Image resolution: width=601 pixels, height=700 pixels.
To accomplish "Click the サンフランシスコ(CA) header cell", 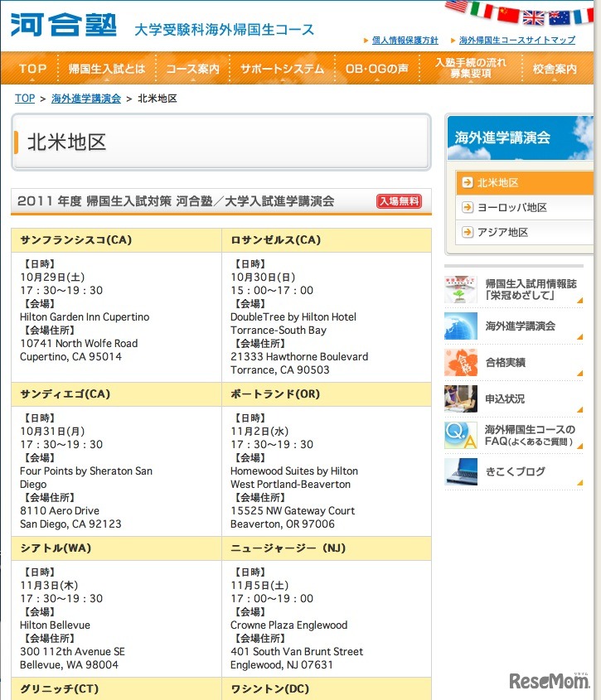I will point(116,240).
